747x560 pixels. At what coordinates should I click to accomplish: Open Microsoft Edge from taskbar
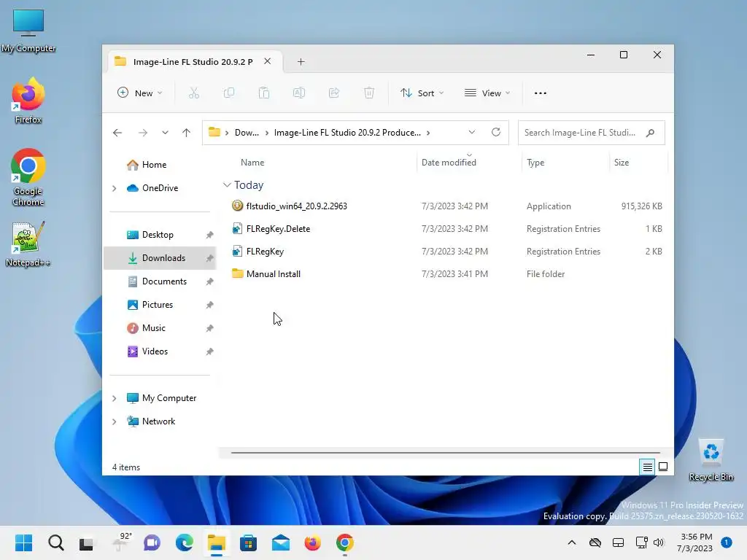[185, 542]
